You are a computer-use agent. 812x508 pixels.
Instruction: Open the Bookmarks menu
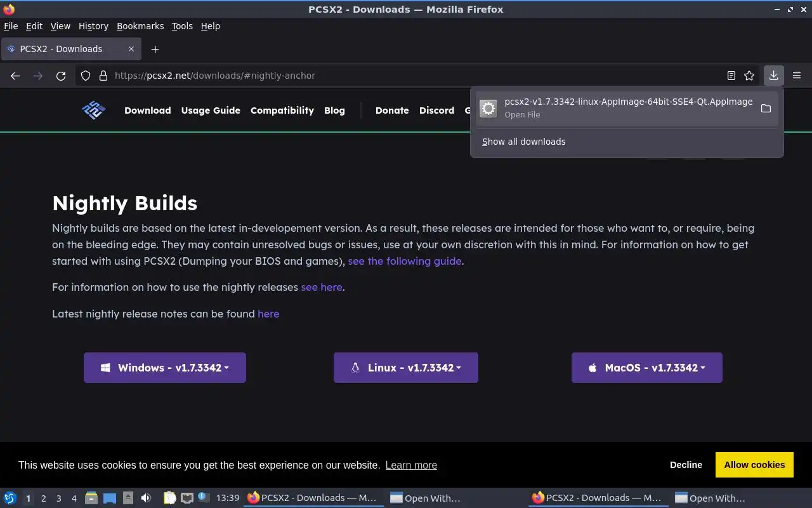click(140, 26)
